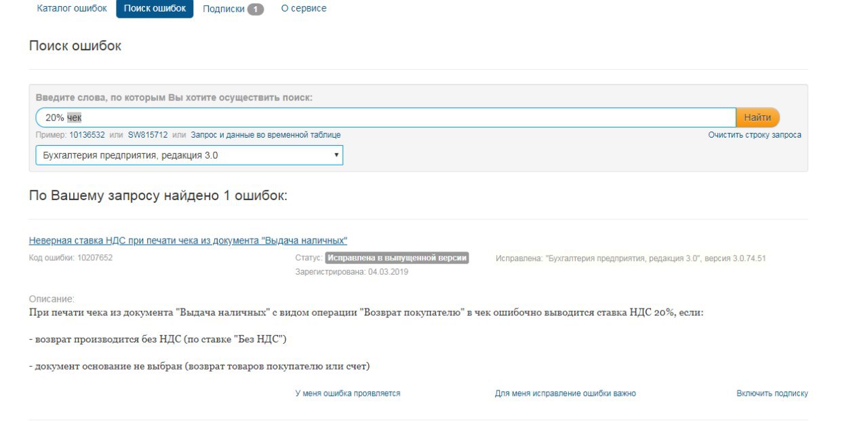The image size is (868, 421).
Task: Use example error code 10136532
Action: 87,135
